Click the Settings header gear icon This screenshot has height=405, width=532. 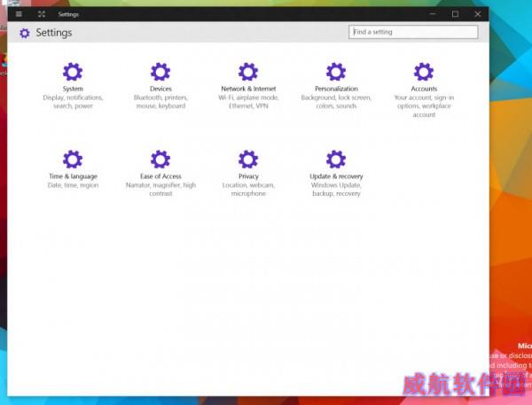pyautogui.click(x=25, y=33)
